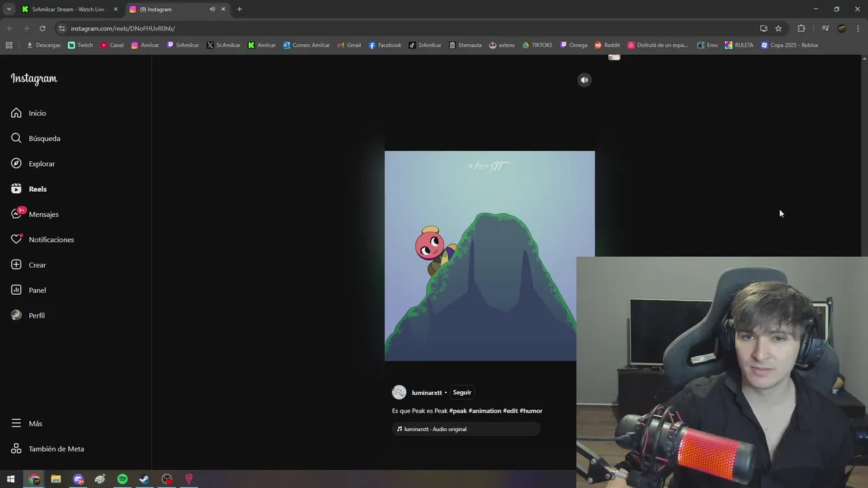The height and width of the screenshot is (488, 868).
Task: Mute the reel audio
Action: 585,80
